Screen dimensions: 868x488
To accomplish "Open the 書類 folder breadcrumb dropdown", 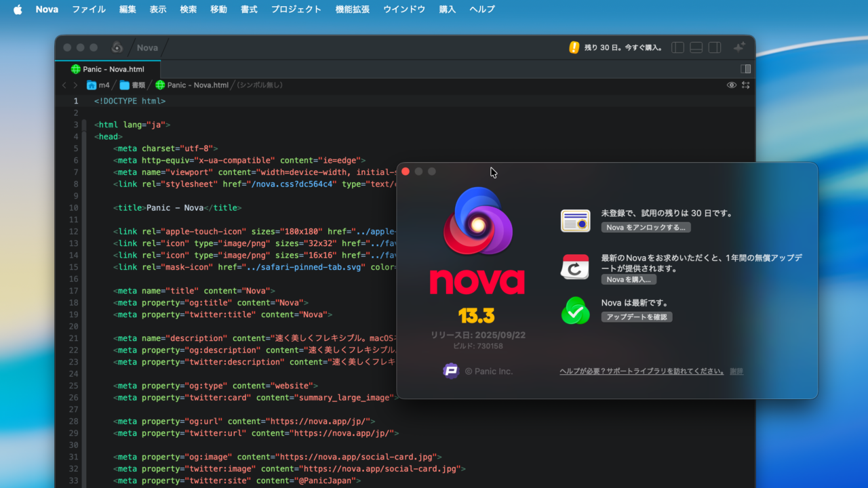I will (130, 85).
